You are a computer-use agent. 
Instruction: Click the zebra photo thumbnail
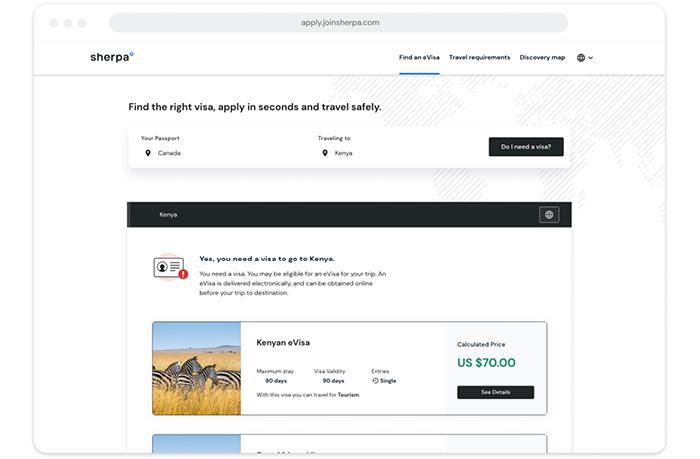(x=196, y=368)
